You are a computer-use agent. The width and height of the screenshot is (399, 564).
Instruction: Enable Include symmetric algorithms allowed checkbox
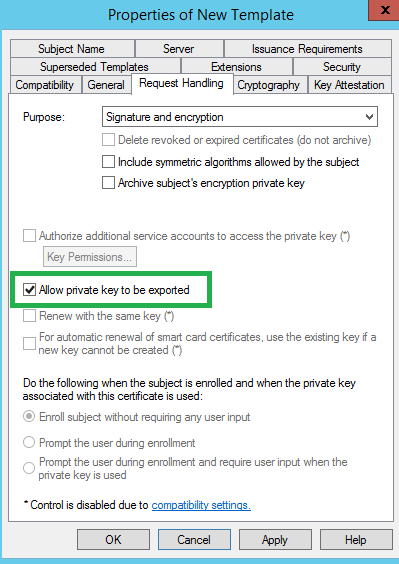click(108, 162)
